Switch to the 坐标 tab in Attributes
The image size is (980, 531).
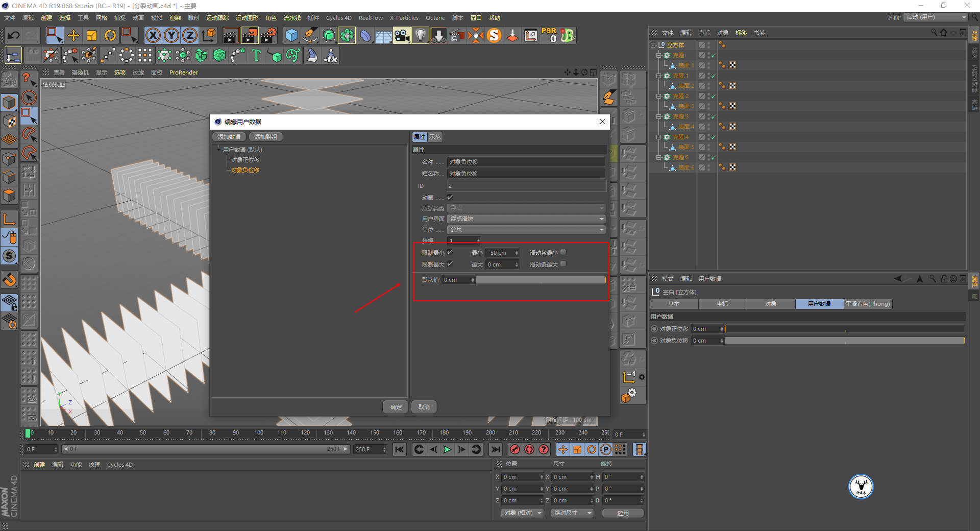[722, 304]
